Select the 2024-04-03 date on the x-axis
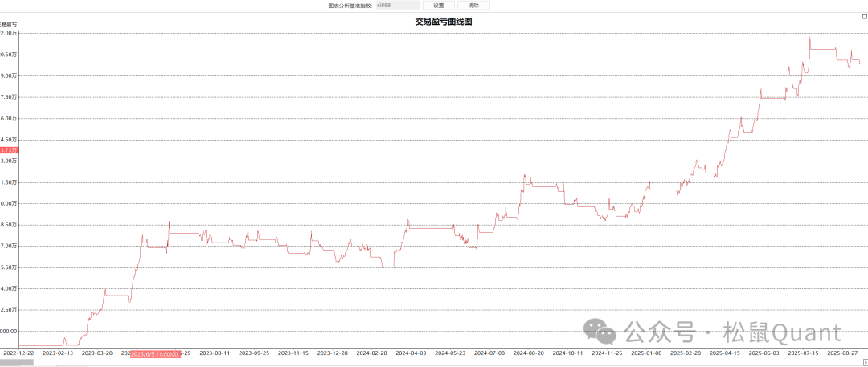868x367 pixels. tap(411, 353)
